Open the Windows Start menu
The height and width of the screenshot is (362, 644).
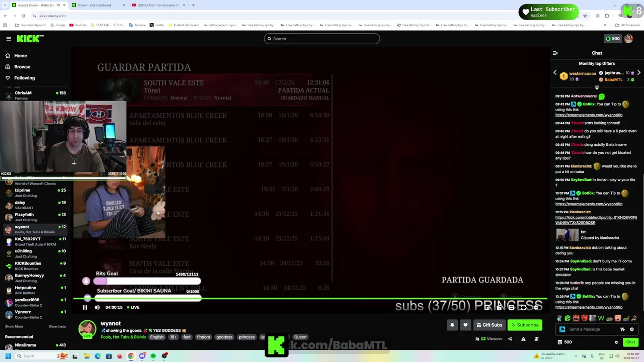(x=8, y=356)
